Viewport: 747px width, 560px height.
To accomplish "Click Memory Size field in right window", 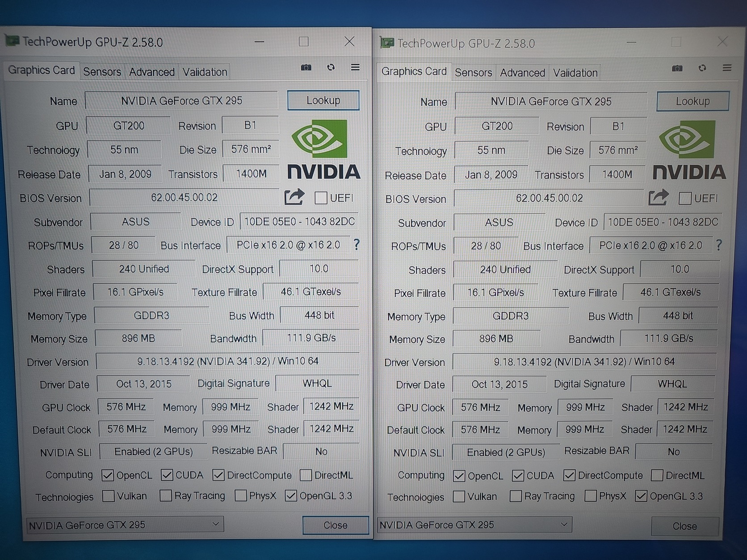I will coord(496,339).
